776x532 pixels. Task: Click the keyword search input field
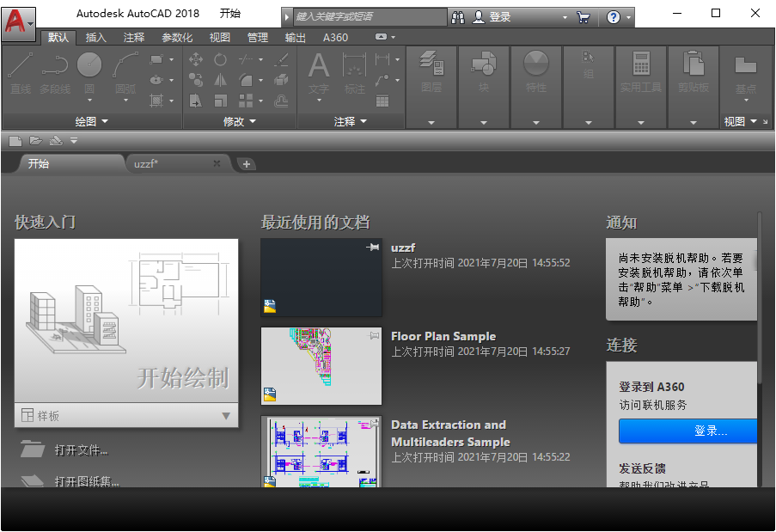click(370, 17)
